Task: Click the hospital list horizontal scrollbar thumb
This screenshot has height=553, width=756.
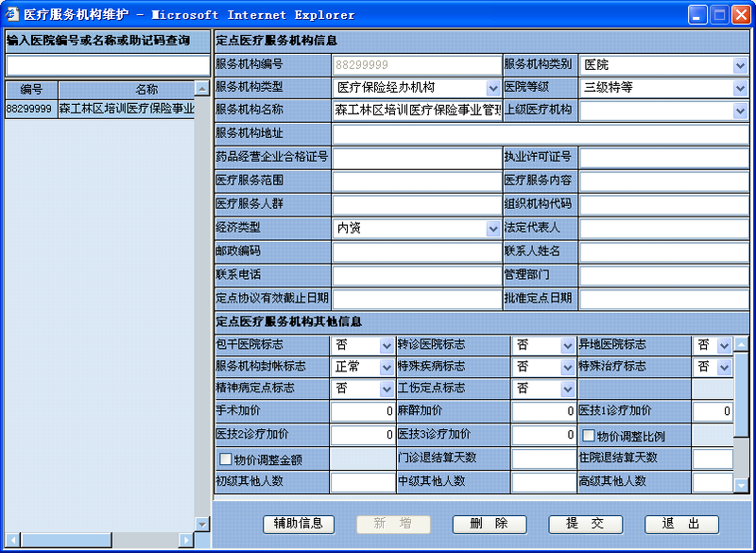Action: (x=66, y=540)
